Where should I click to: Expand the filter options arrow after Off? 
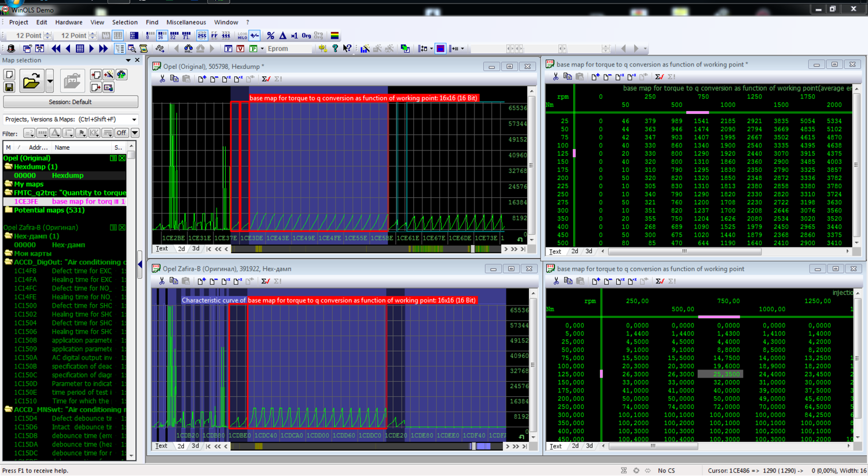pyautogui.click(x=135, y=133)
